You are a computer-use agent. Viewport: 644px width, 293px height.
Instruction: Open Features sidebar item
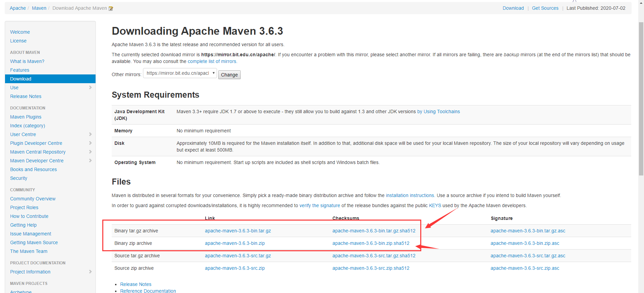pos(20,70)
